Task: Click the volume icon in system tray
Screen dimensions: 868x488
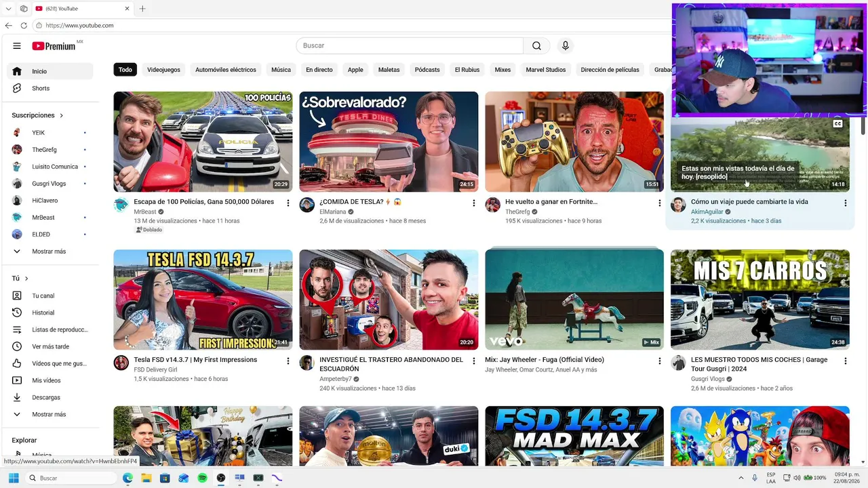Action: [x=797, y=478]
